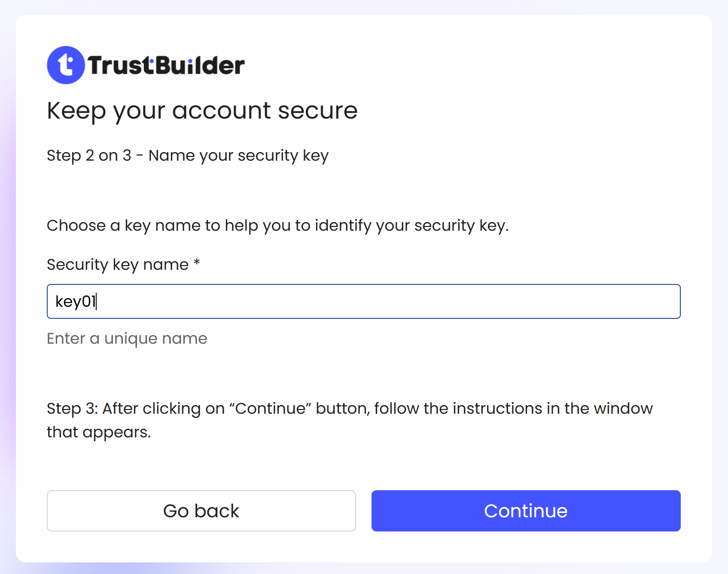Click the Security key name label
Image resolution: width=728 pixels, height=574 pixels.
point(117,265)
